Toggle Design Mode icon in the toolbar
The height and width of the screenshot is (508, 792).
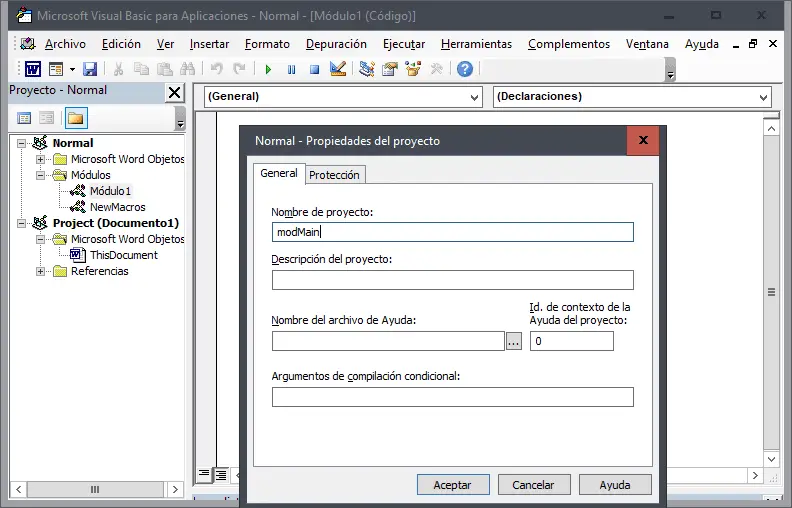tap(337, 69)
